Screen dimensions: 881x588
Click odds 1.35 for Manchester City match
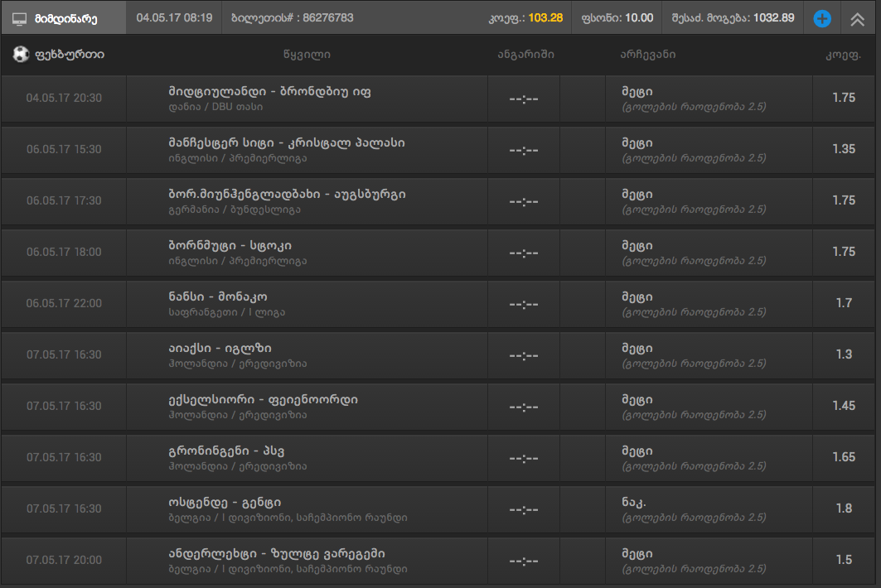844,149
